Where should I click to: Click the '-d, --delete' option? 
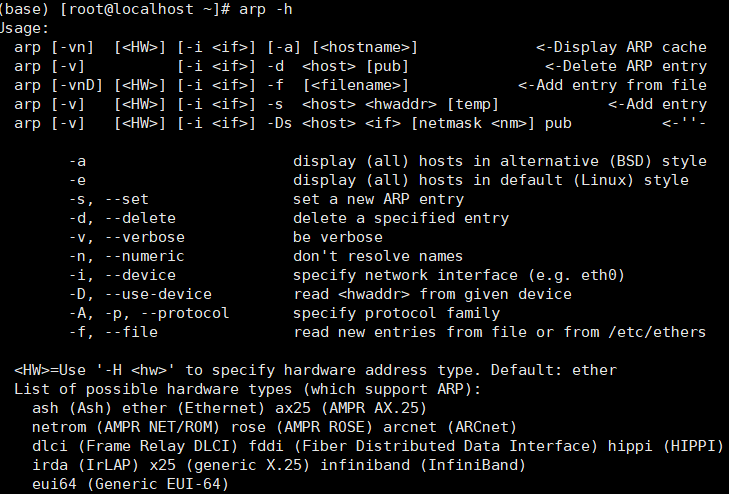[x=122, y=218]
